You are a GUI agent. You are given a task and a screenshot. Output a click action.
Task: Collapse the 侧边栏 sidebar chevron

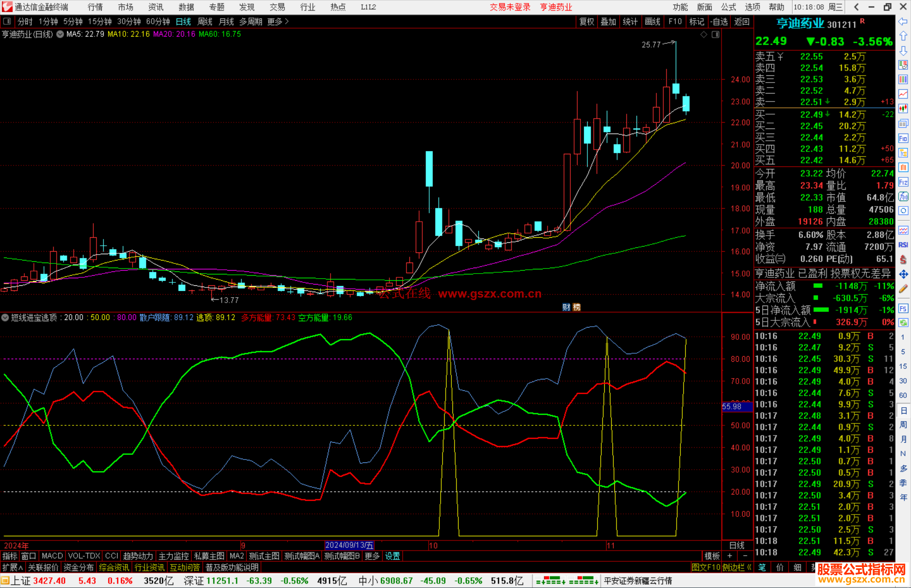(749, 567)
